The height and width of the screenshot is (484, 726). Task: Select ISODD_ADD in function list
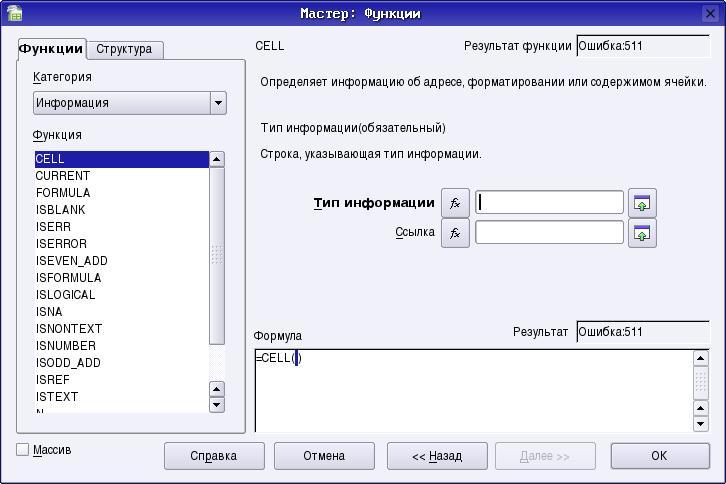(x=122, y=363)
